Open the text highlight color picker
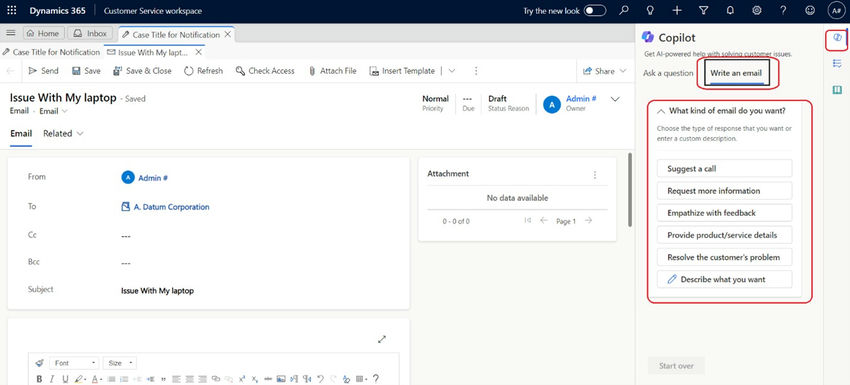The image size is (850, 385). click(x=80, y=379)
